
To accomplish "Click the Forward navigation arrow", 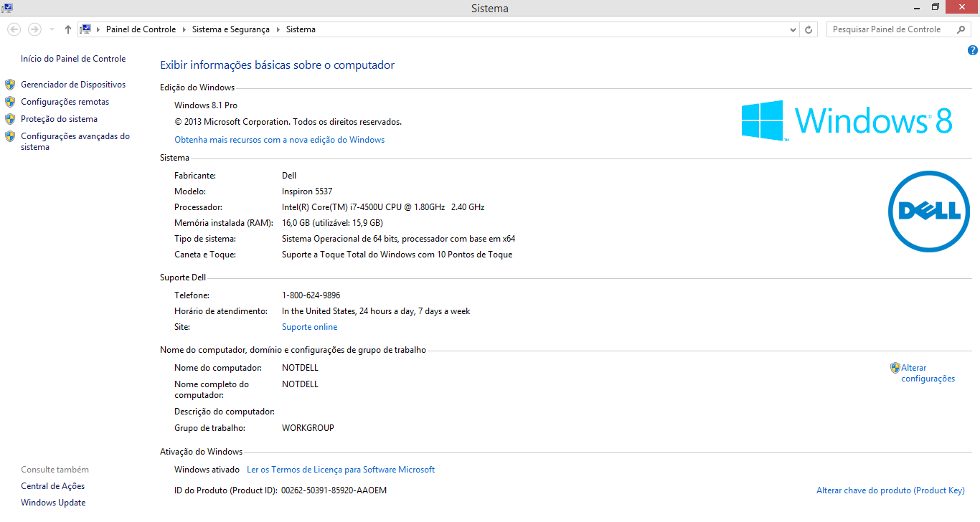I will click(x=34, y=29).
